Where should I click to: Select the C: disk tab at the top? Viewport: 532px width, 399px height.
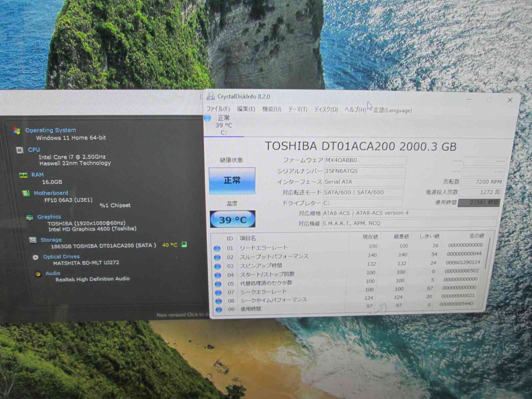[x=223, y=125]
